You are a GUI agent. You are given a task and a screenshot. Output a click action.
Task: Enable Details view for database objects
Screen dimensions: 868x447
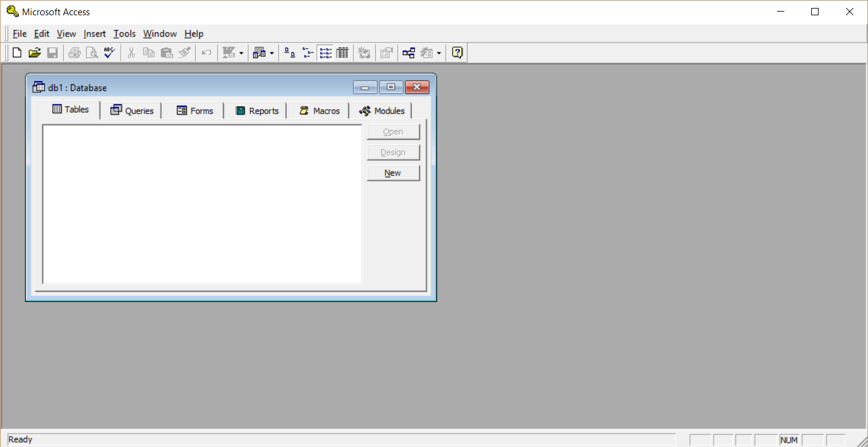point(342,53)
